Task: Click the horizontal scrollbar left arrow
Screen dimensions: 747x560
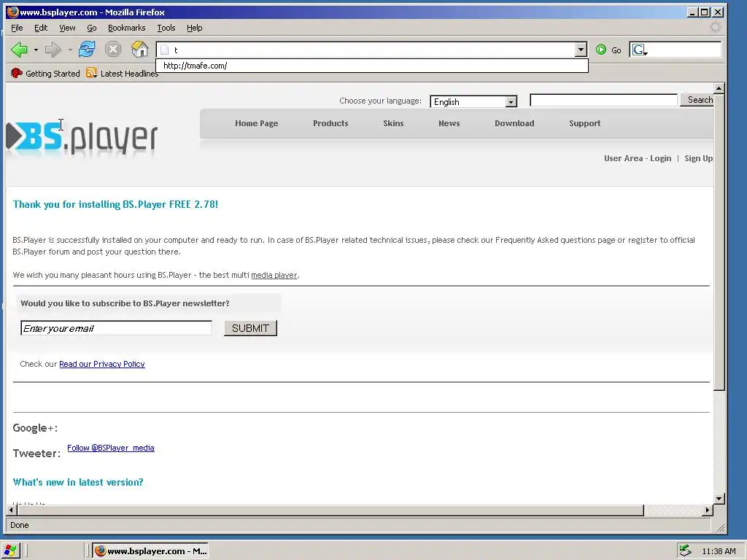Action: pyautogui.click(x=12, y=510)
